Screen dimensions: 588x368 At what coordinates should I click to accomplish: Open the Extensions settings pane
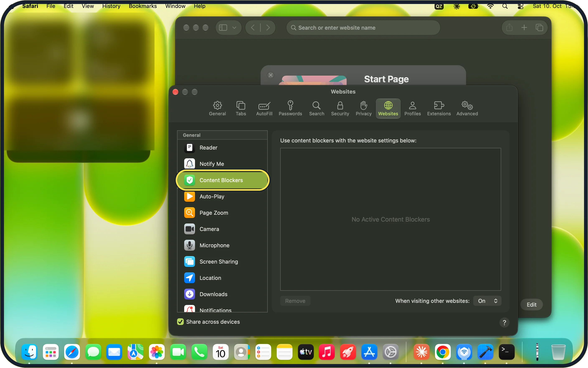pos(439,109)
